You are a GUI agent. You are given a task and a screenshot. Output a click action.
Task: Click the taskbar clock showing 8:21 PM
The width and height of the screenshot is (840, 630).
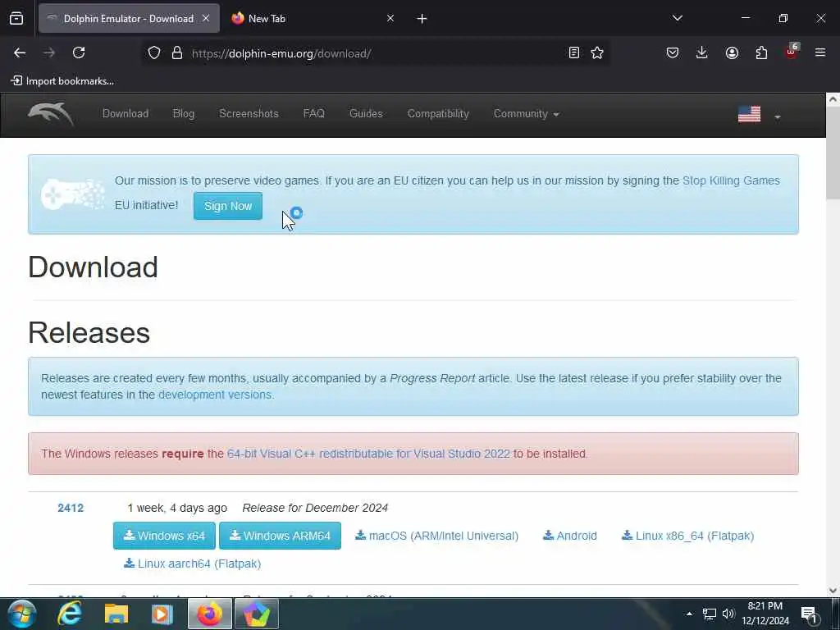pos(765,614)
